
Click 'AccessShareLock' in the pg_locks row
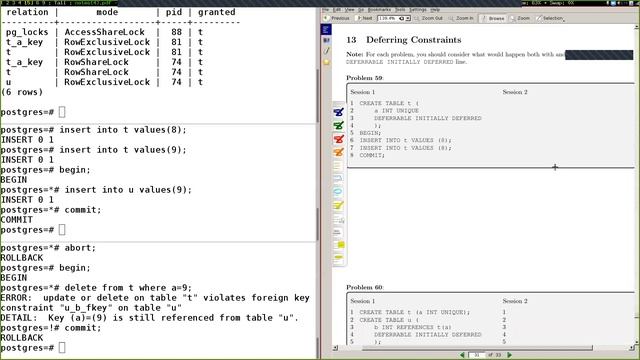[x=104, y=32]
